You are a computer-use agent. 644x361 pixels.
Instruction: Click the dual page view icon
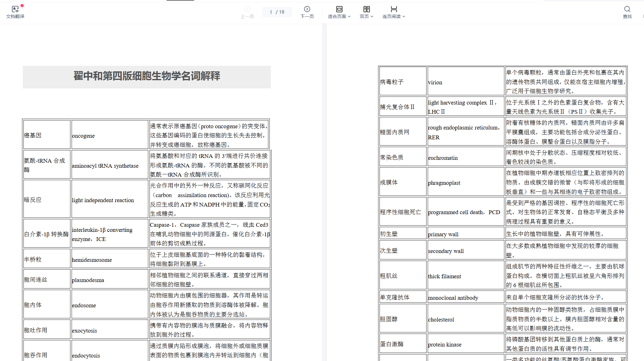point(366,9)
